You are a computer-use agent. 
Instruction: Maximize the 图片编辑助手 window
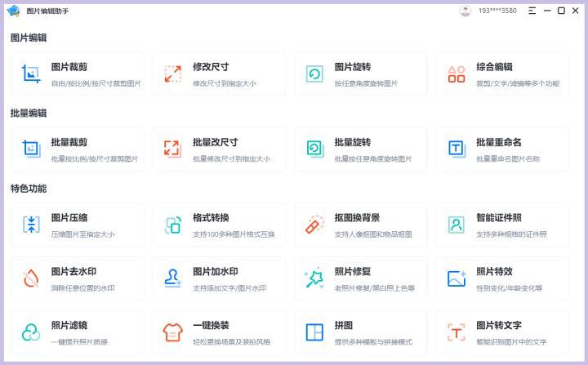coord(561,11)
